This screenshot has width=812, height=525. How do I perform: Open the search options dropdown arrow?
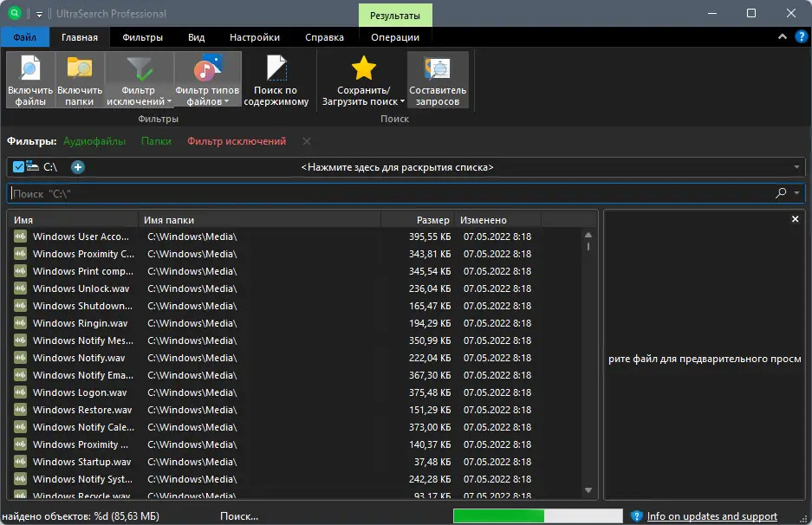click(x=796, y=193)
